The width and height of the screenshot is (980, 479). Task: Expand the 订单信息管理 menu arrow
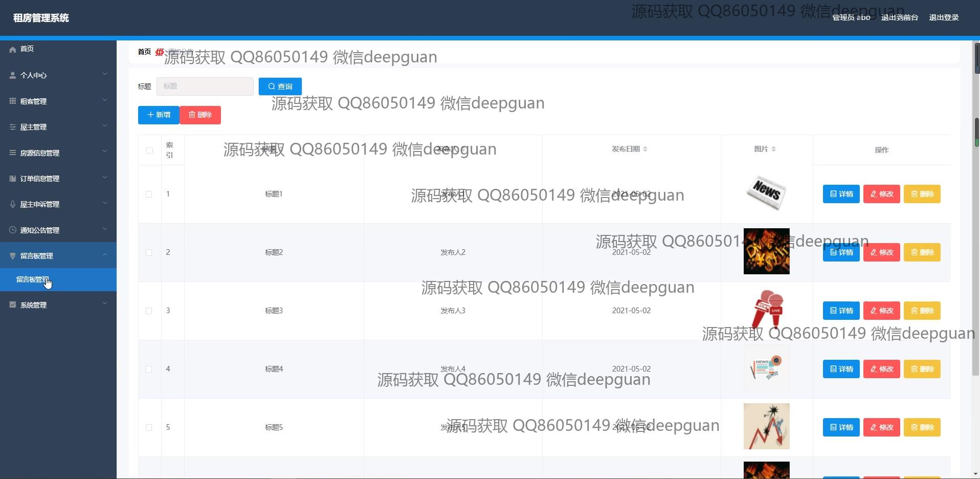pyautogui.click(x=105, y=178)
